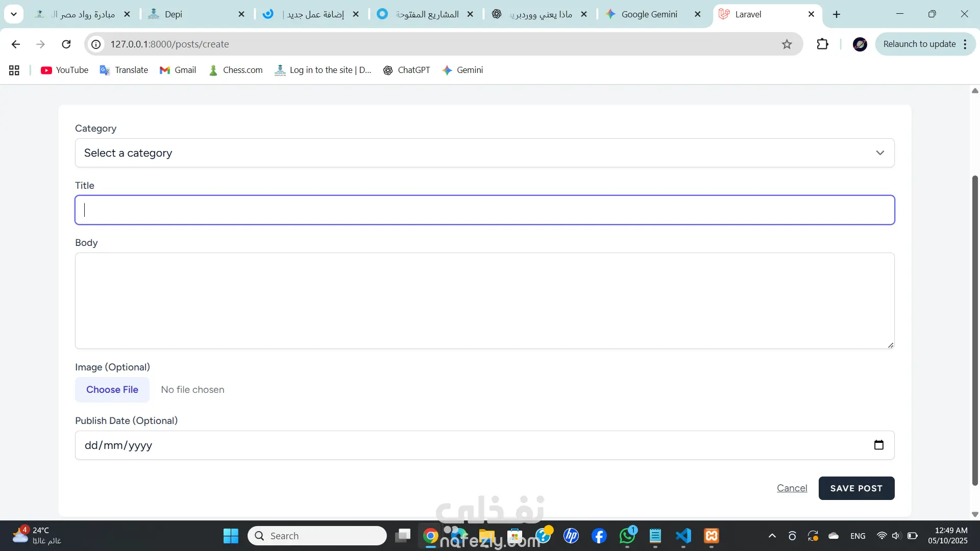Viewport: 980px width, 551px height.
Task: Open the browser Extensions puzzle icon
Action: point(822,44)
